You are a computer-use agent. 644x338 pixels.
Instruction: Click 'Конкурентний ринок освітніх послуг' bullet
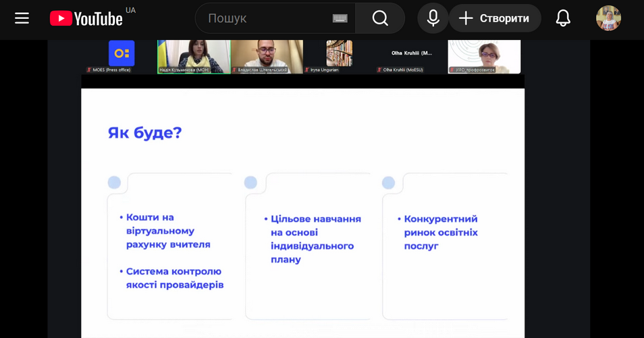(x=440, y=232)
